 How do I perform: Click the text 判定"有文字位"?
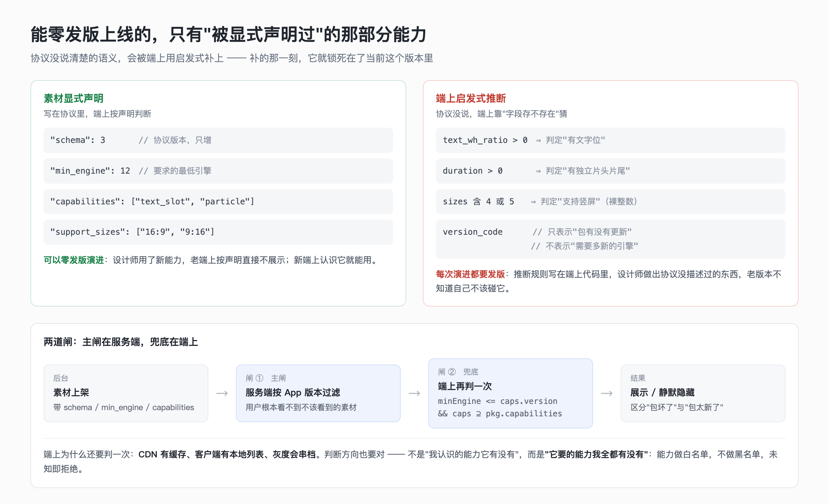point(575,140)
